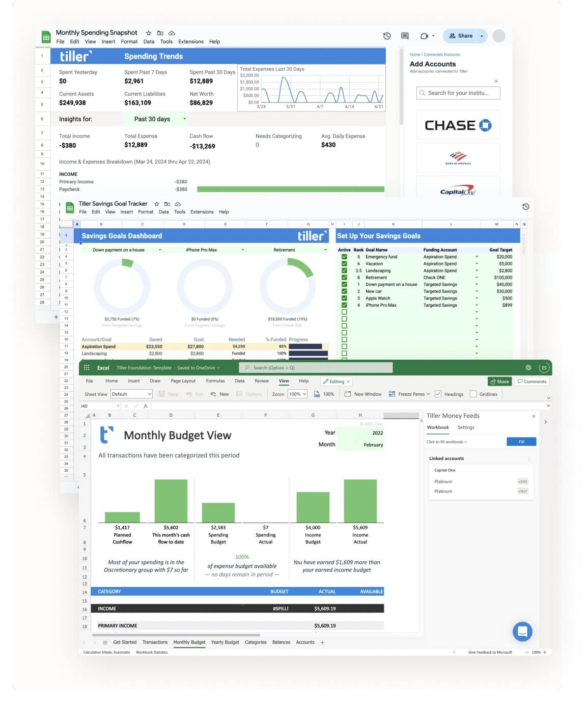Open the Zoom 100% dropdown

pos(297,394)
